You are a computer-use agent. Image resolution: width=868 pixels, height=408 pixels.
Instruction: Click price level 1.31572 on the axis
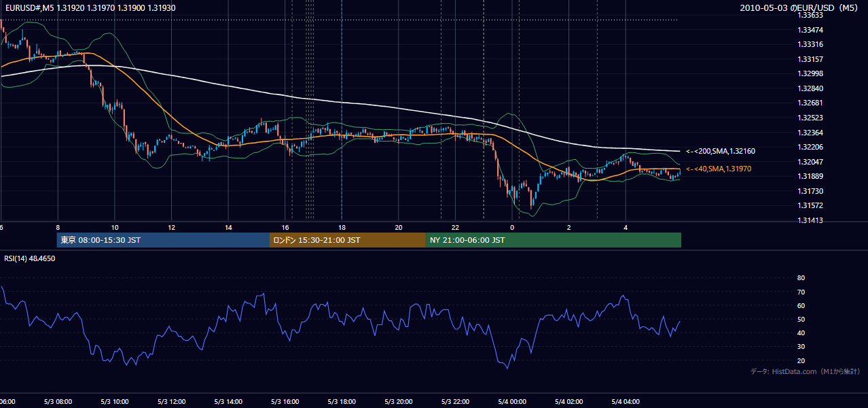[x=810, y=206]
